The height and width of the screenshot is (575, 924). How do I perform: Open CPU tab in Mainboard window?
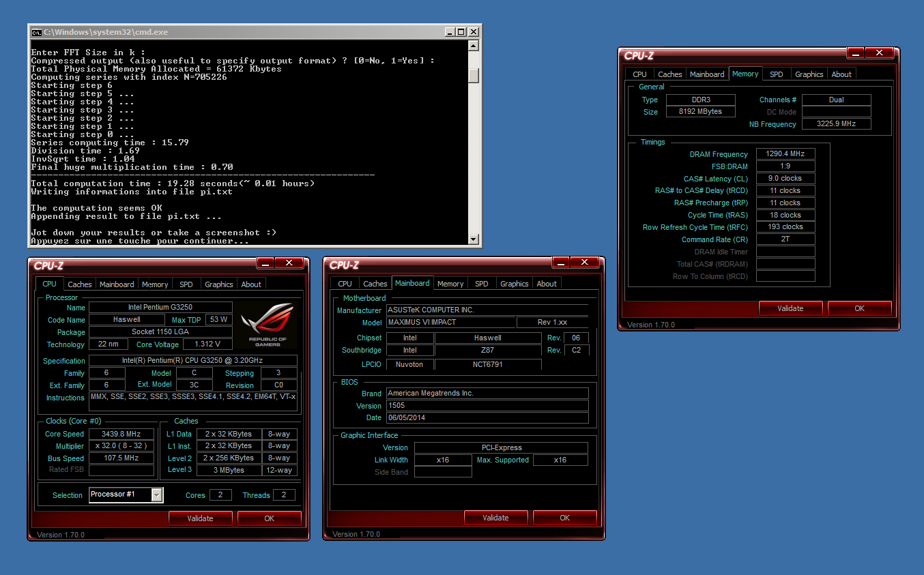point(345,284)
